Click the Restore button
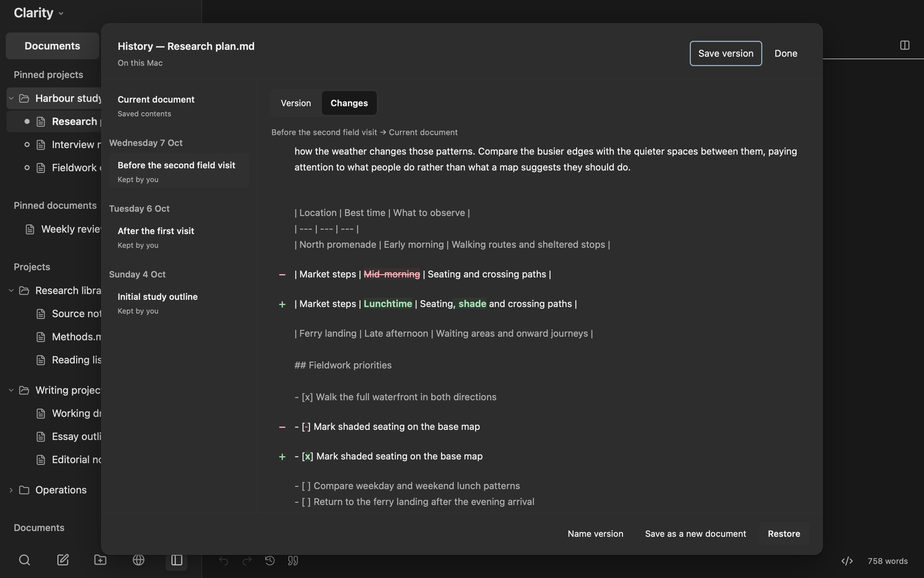 click(784, 534)
